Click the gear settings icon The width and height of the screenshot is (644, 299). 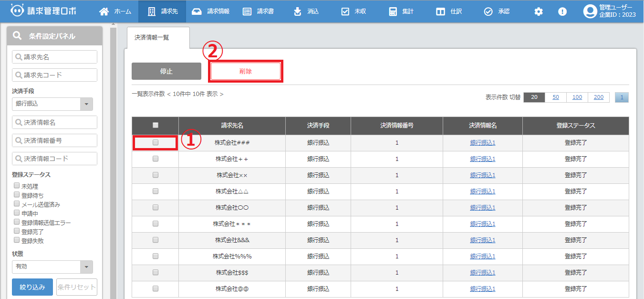pos(539,11)
